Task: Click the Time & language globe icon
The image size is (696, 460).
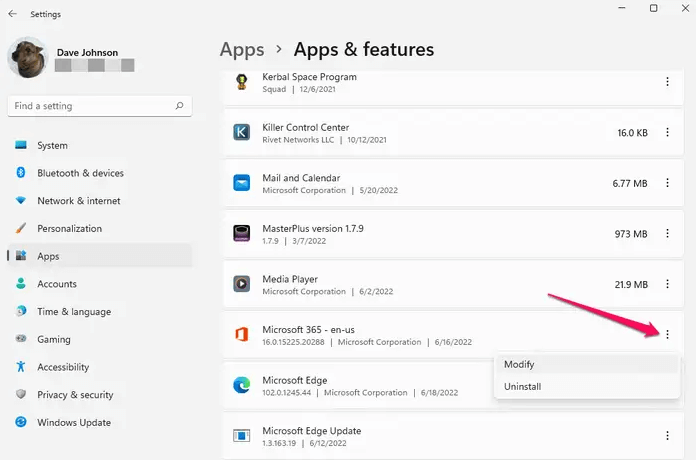Action: click(20, 311)
